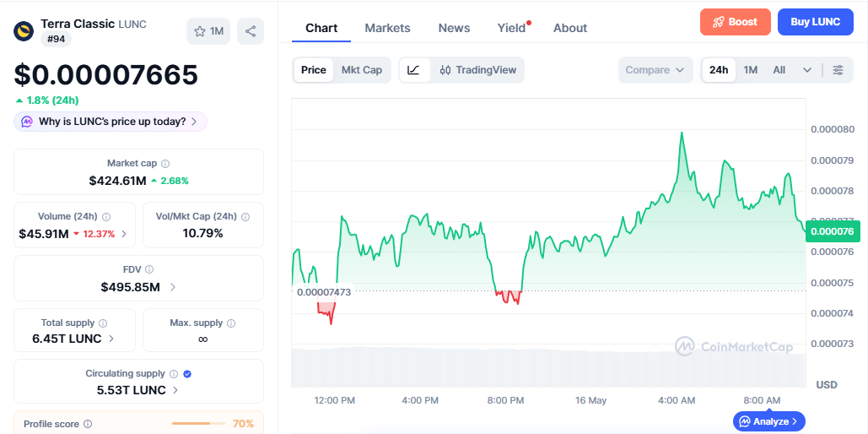
Task: Click the 70% profile score value
Action: point(243,424)
